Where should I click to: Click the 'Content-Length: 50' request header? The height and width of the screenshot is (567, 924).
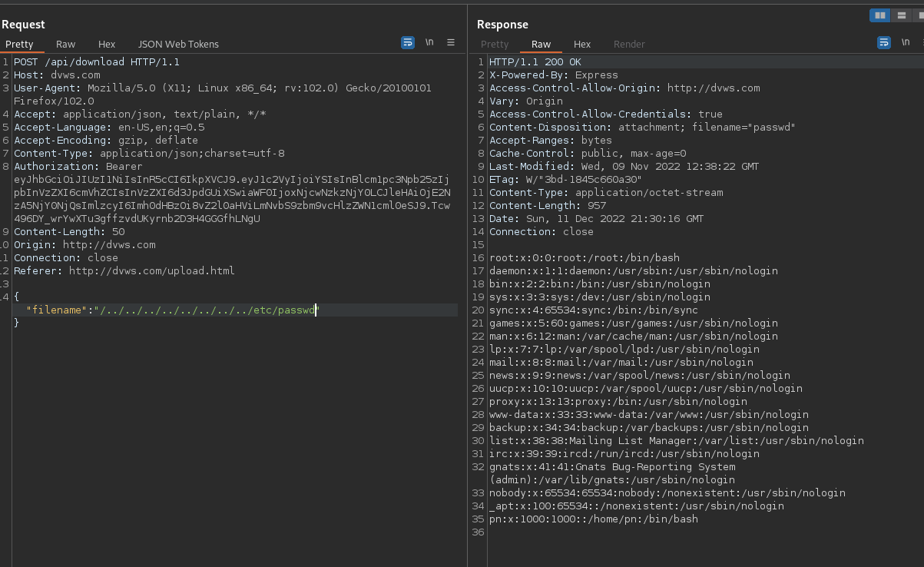click(x=69, y=232)
